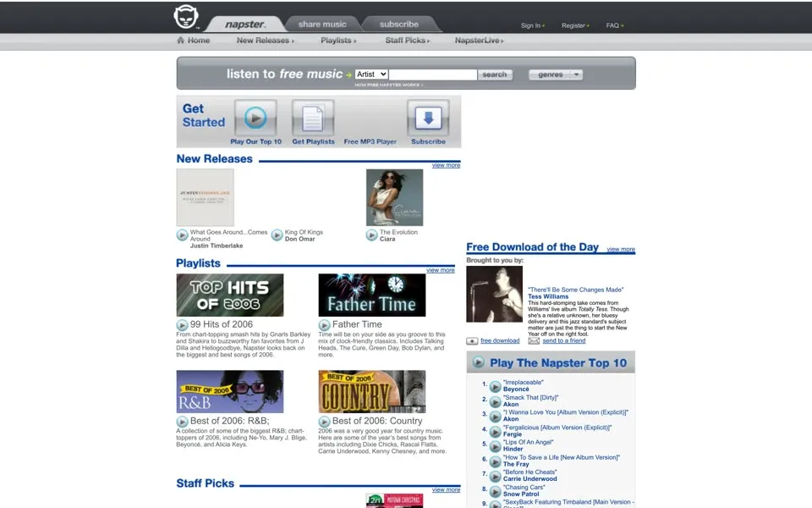This screenshot has height=508, width=812.
Task: Click the Home house icon
Action: 180,40
